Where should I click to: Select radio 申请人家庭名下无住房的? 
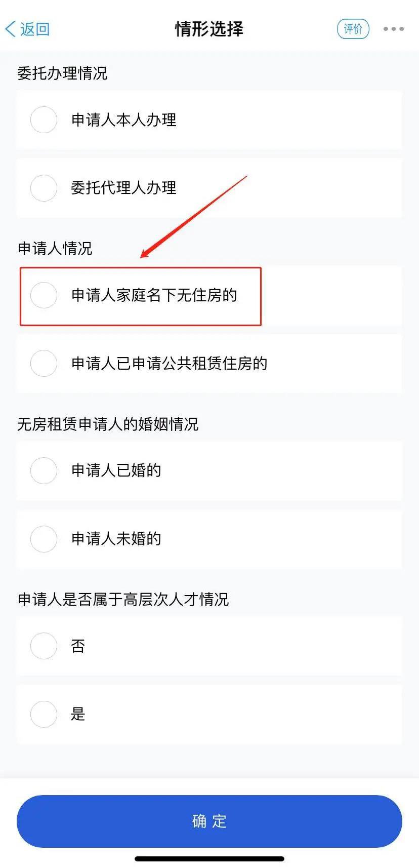44,295
